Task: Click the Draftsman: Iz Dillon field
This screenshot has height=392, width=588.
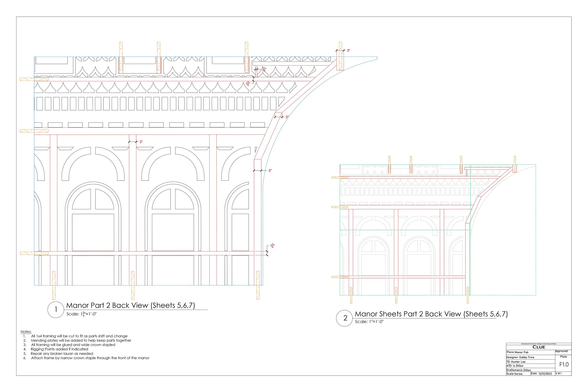Action: (519, 370)
